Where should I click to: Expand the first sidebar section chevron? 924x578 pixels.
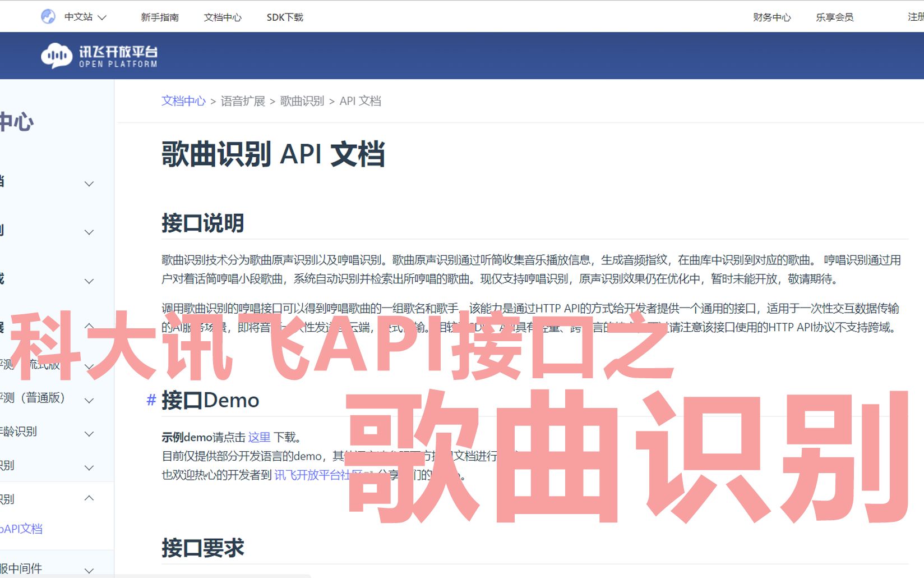point(89,184)
